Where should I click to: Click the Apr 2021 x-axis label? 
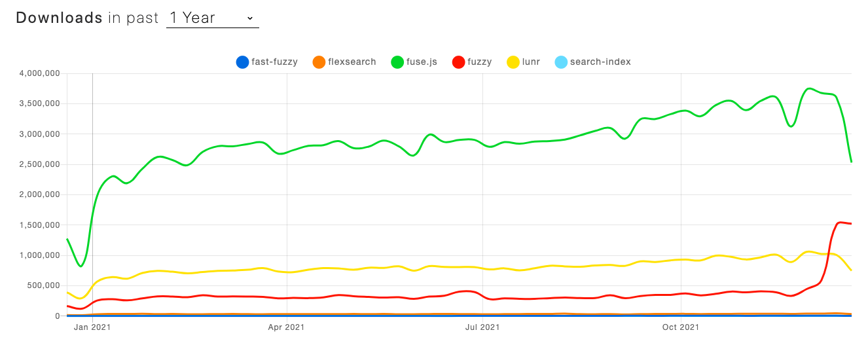tap(287, 326)
